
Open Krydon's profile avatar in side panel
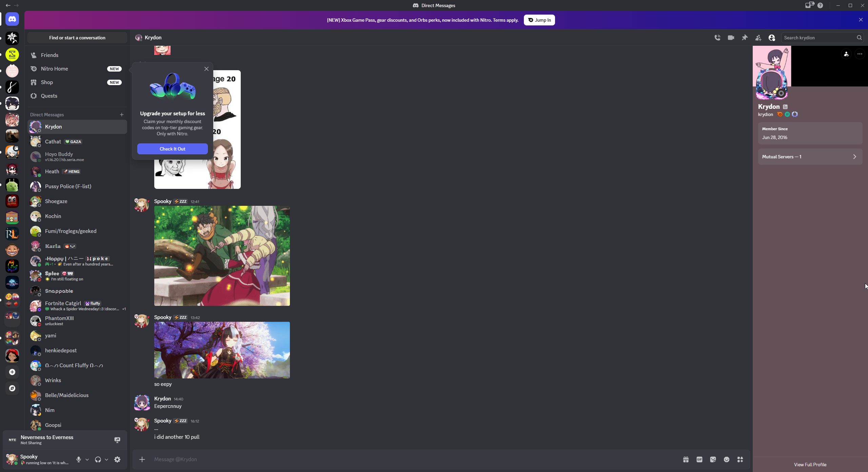click(772, 84)
